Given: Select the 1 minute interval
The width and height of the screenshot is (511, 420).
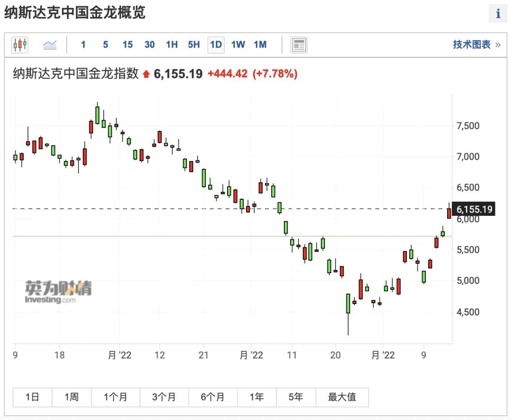Looking at the screenshot, I should point(83,45).
